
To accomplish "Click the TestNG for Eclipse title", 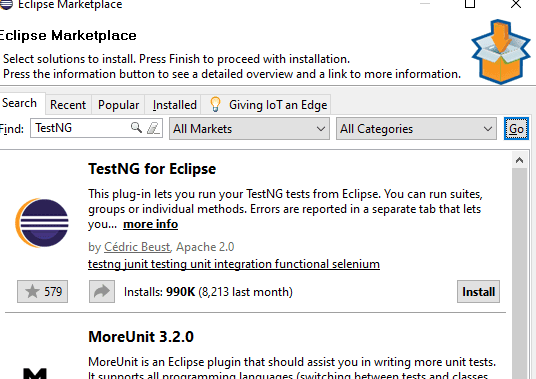I will [152, 169].
